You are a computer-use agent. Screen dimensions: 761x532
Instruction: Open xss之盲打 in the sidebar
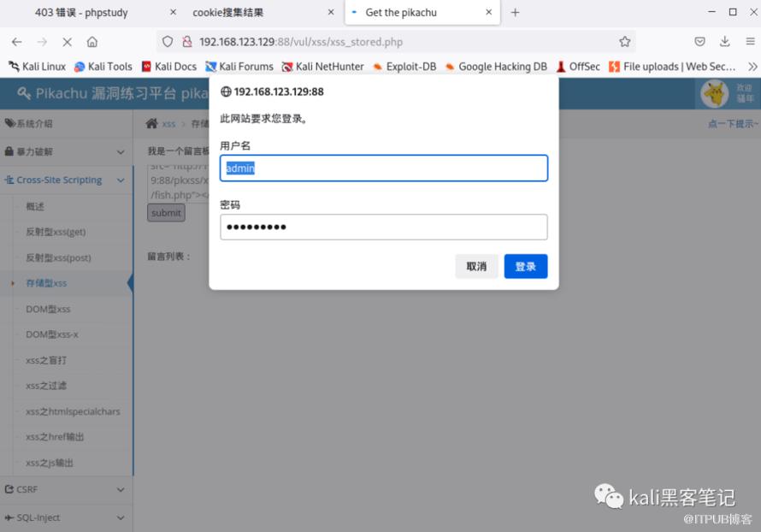[x=46, y=360]
